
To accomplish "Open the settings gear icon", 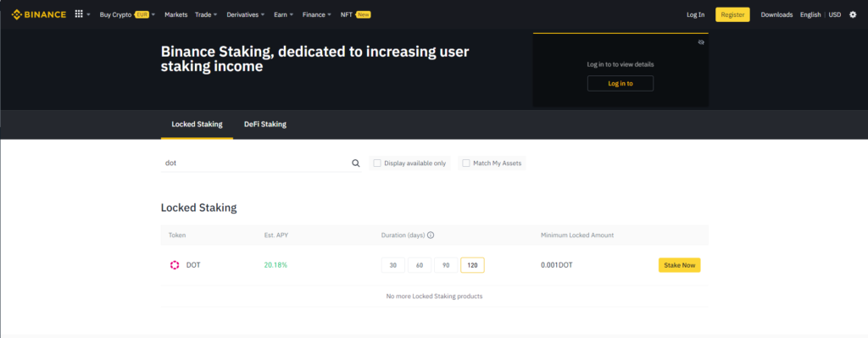I will click(x=853, y=14).
